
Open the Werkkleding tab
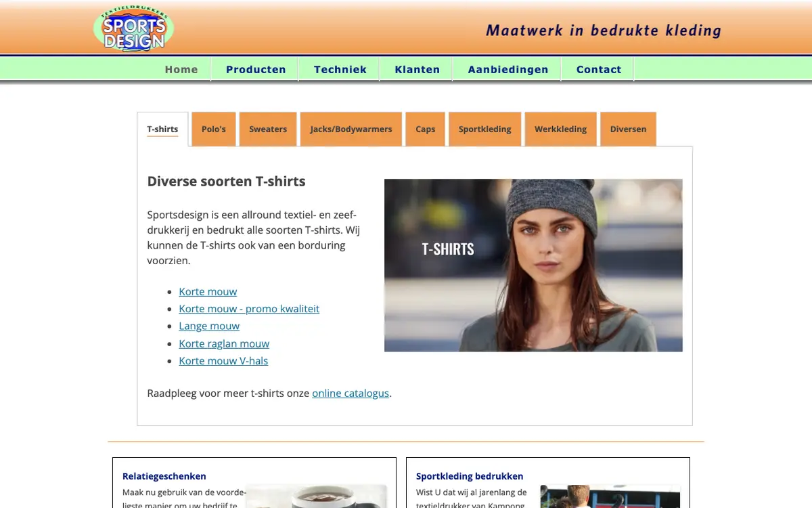[x=561, y=129]
